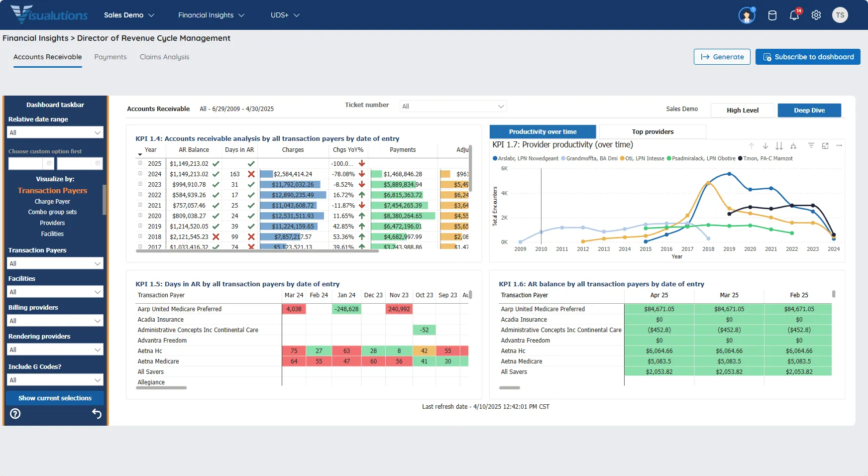
Task: Expand the 2024 row in the AR table
Action: 140,174
